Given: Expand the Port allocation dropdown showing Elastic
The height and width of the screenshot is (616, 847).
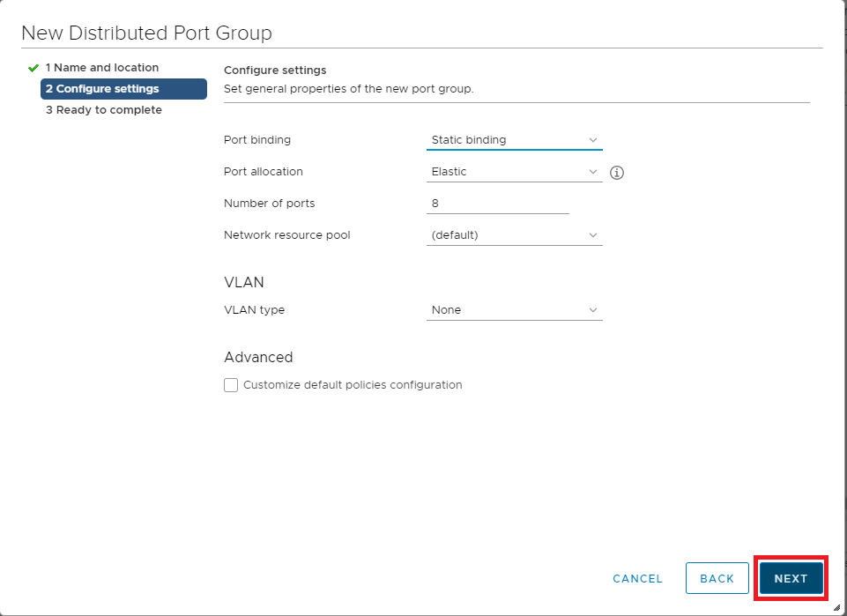Looking at the screenshot, I should point(514,172).
